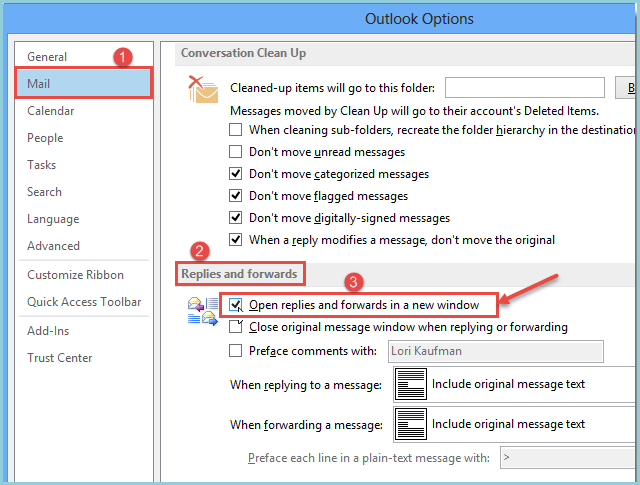Uncheck Don't move categorized messages
This screenshot has height=485, width=640.
coord(236,174)
